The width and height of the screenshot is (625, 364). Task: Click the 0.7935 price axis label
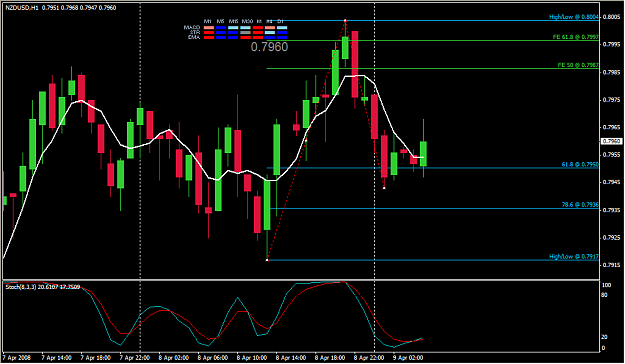point(612,210)
